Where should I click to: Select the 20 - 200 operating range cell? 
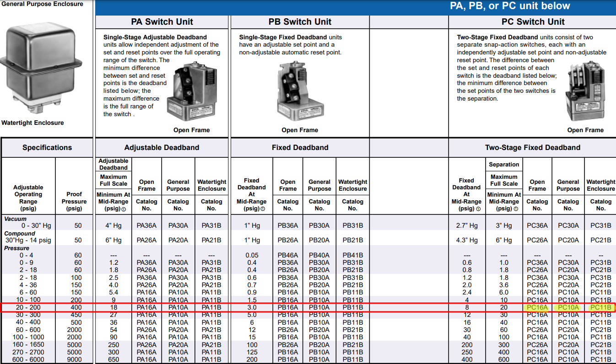(x=28, y=307)
